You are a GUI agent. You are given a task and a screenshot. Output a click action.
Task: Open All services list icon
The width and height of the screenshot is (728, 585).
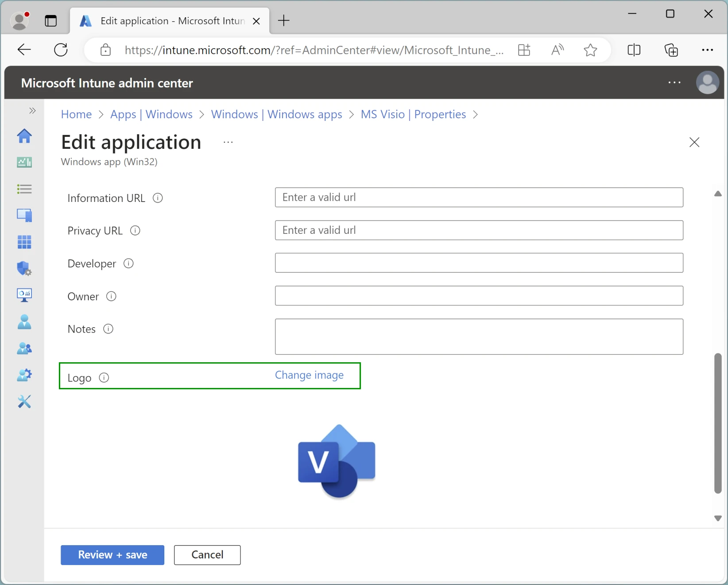click(x=24, y=189)
